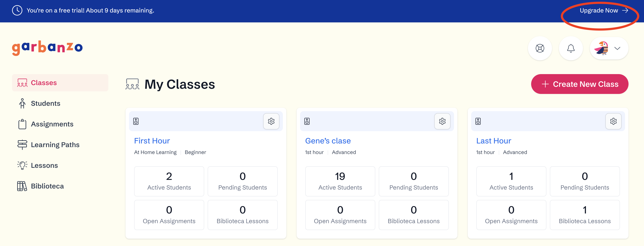Open settings gear for First Hour class
The height and width of the screenshot is (246, 644).
(271, 121)
